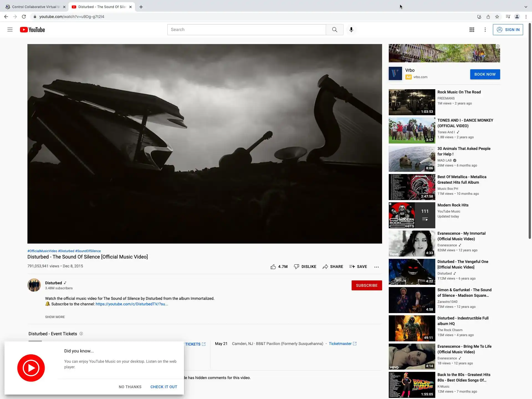Open the Ticketmaster tickets link

pyautogui.click(x=340, y=344)
